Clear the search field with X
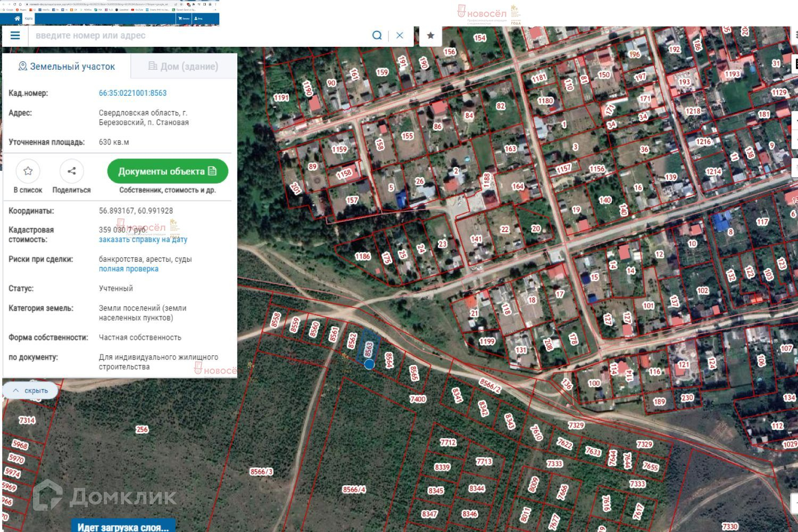 (x=400, y=36)
